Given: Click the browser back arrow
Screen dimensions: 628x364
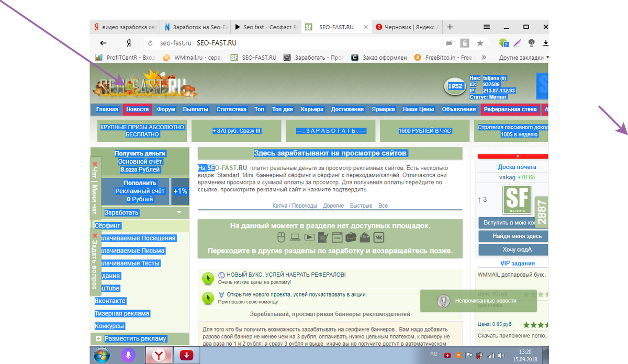Looking at the screenshot, I should pyautogui.click(x=104, y=43).
